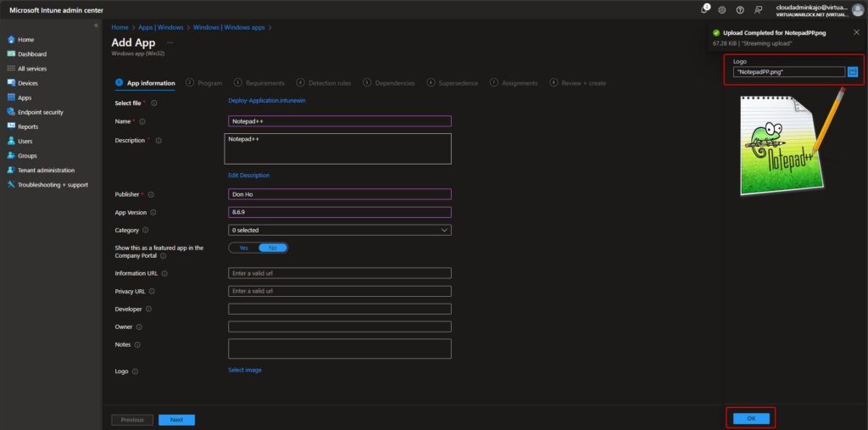Image resolution: width=868 pixels, height=430 pixels.
Task: Go to the Detection rules step tab
Action: (324, 83)
